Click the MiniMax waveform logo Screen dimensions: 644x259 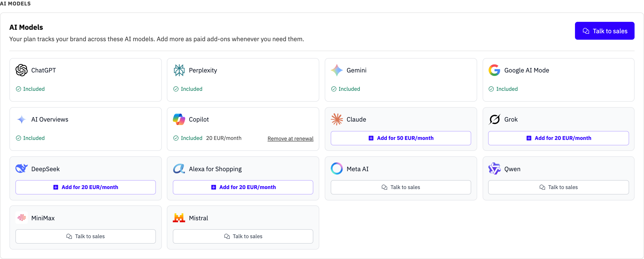point(22,218)
